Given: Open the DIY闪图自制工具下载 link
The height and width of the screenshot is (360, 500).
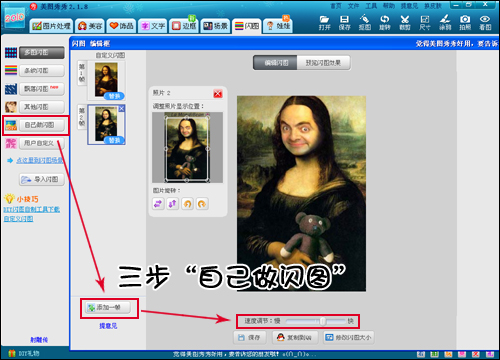Looking at the screenshot, I should click(x=32, y=209).
